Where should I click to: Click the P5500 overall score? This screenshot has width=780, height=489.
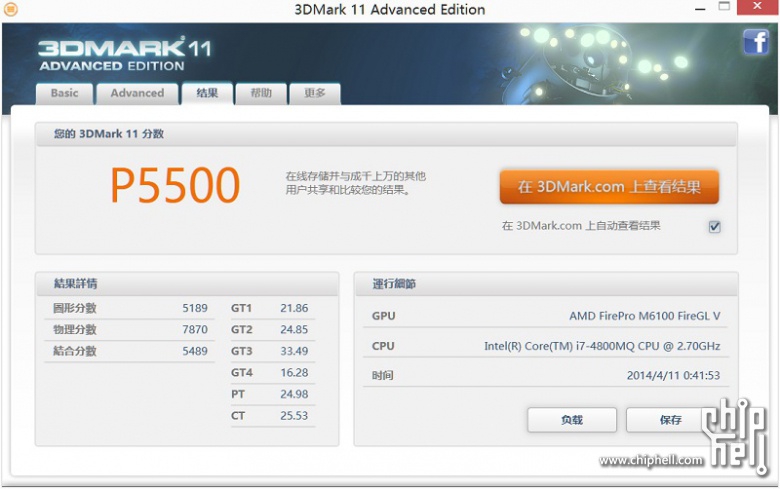175,185
